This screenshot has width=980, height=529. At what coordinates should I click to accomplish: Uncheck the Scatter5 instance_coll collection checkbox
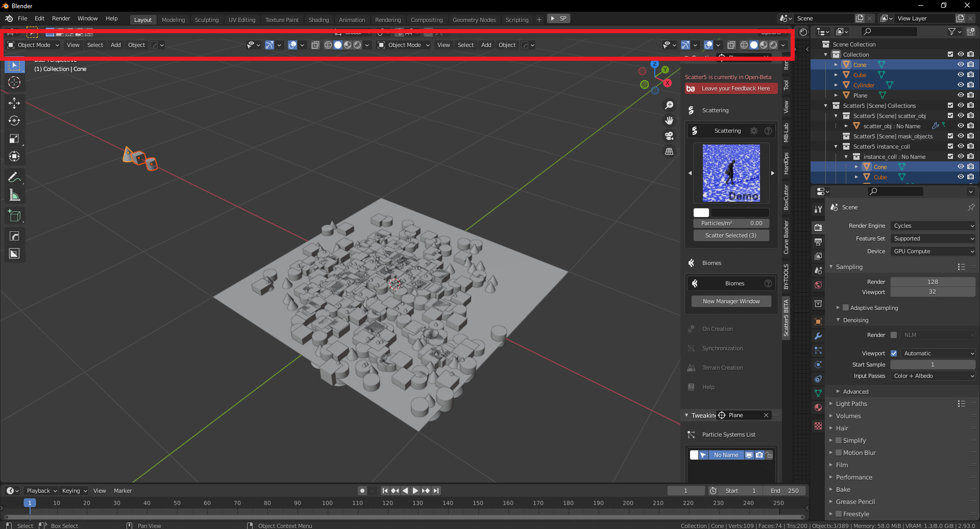pyautogui.click(x=950, y=146)
